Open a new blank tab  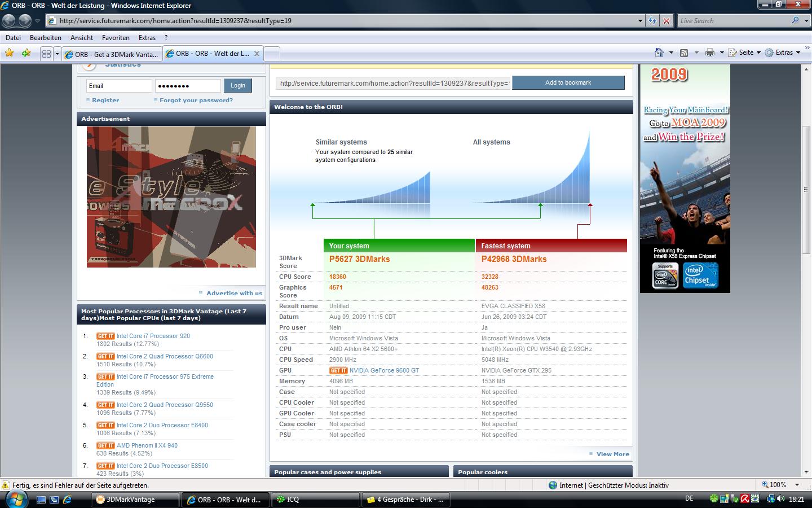click(272, 54)
